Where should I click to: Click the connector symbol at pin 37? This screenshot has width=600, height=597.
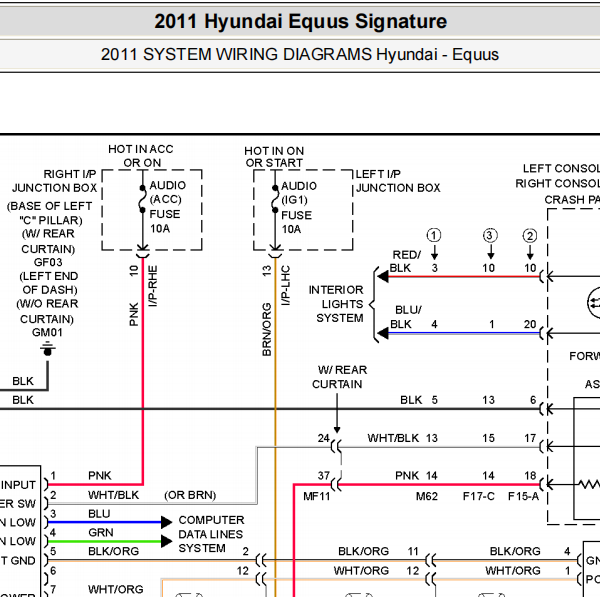click(336, 484)
